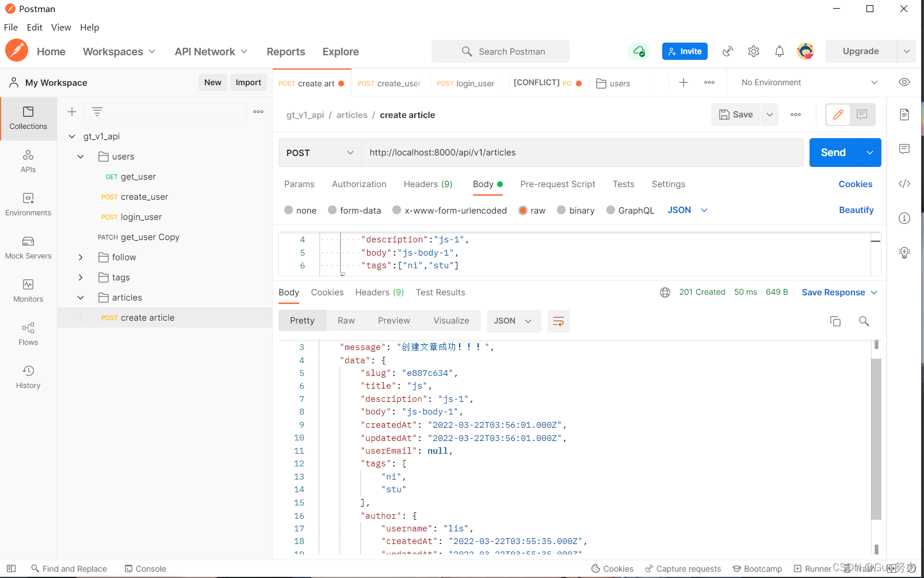This screenshot has width=924, height=578.
Task: Open the response JSON format dropdown
Action: pos(513,321)
